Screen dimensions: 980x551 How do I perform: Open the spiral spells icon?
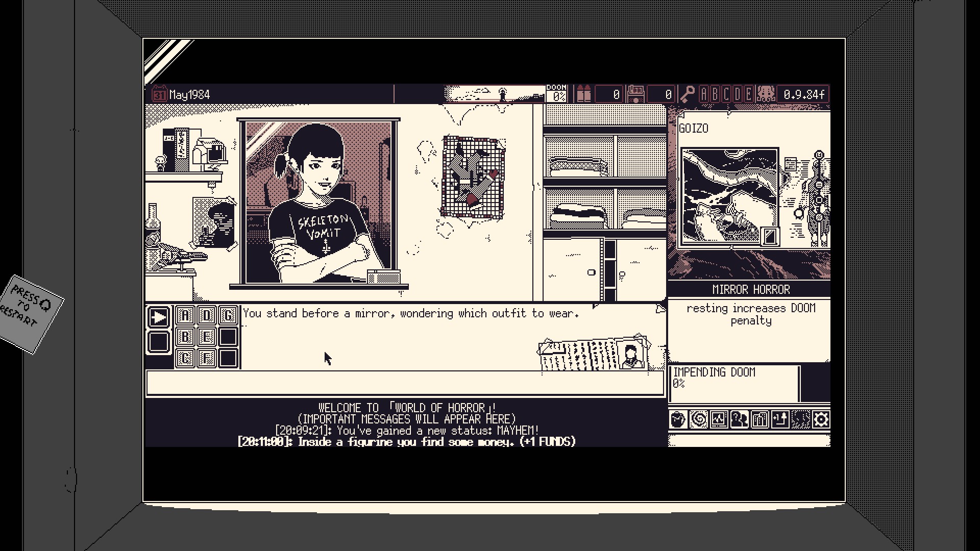coord(698,420)
